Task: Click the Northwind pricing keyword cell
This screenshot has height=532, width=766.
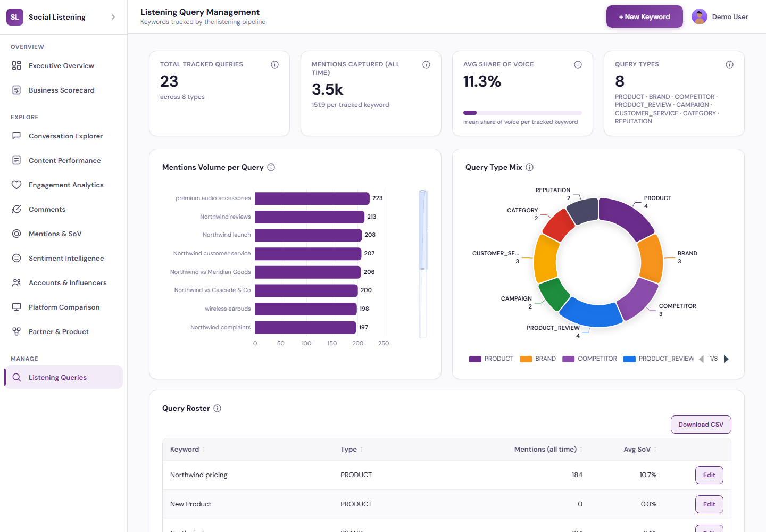Action: pyautogui.click(x=198, y=475)
